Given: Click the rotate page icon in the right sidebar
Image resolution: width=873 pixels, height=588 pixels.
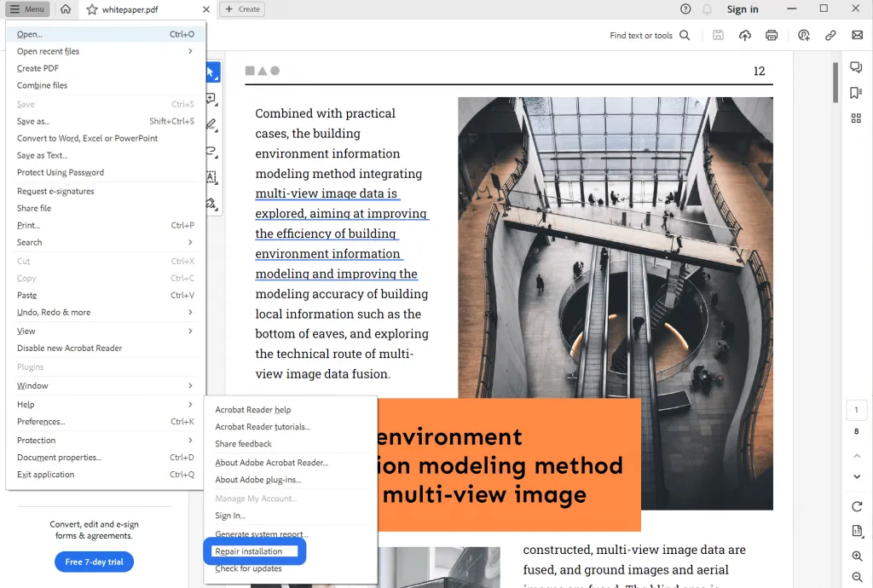Looking at the screenshot, I should point(857,506).
